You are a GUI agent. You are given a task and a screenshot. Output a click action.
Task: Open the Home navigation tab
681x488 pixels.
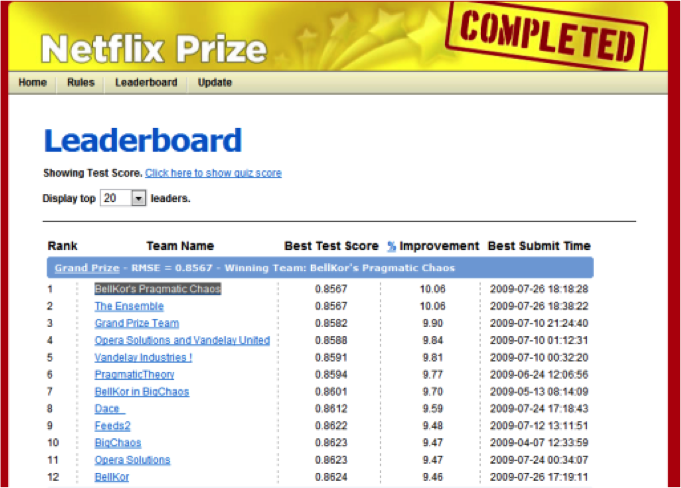click(32, 82)
